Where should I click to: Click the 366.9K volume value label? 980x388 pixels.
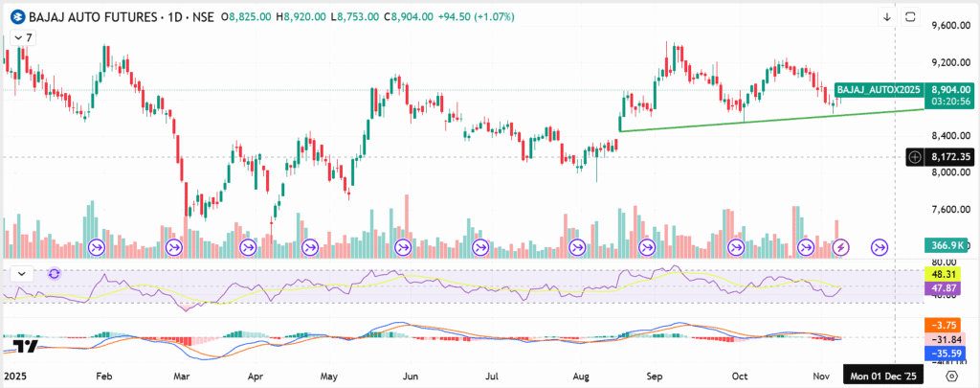(943, 245)
